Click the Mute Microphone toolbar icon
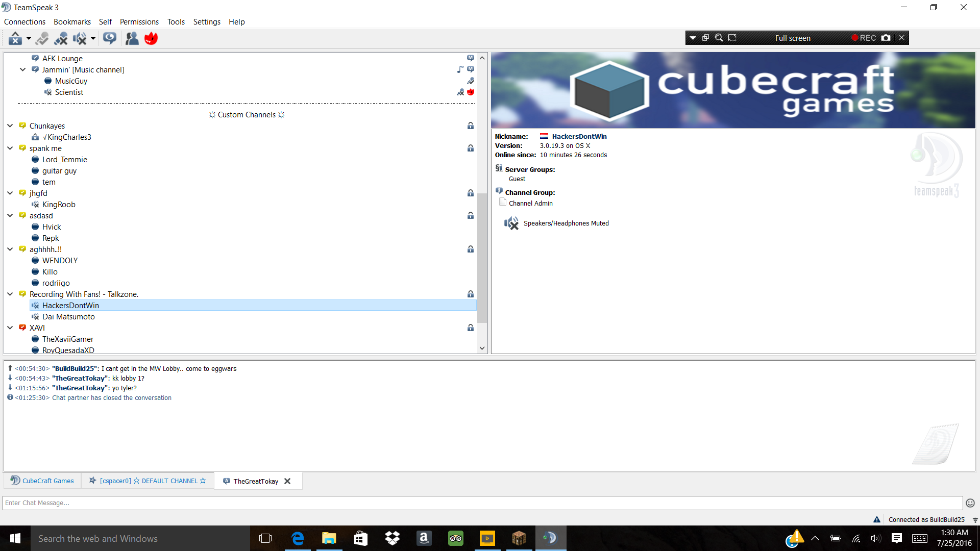The image size is (980, 551). pos(61,38)
